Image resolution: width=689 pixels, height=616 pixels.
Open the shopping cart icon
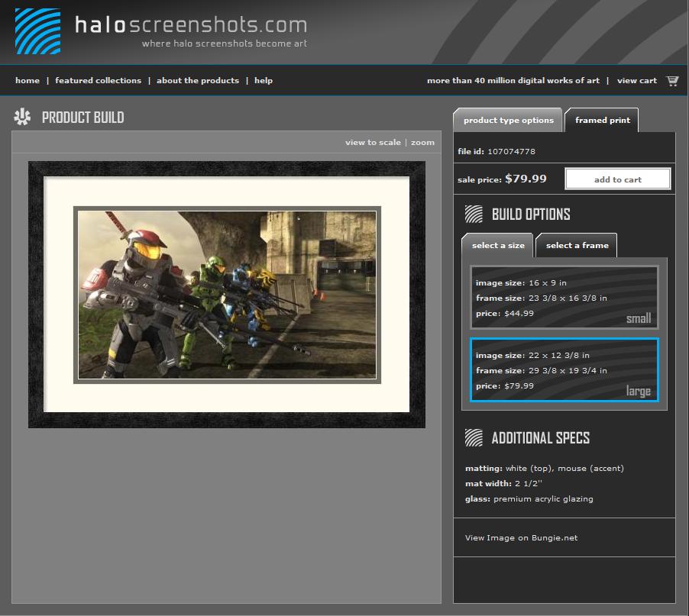pyautogui.click(x=672, y=81)
